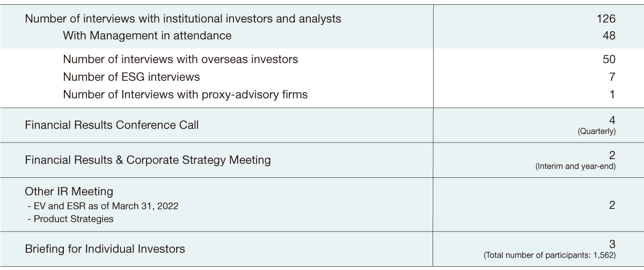Click the "(Quarterly)" note

pos(596,131)
